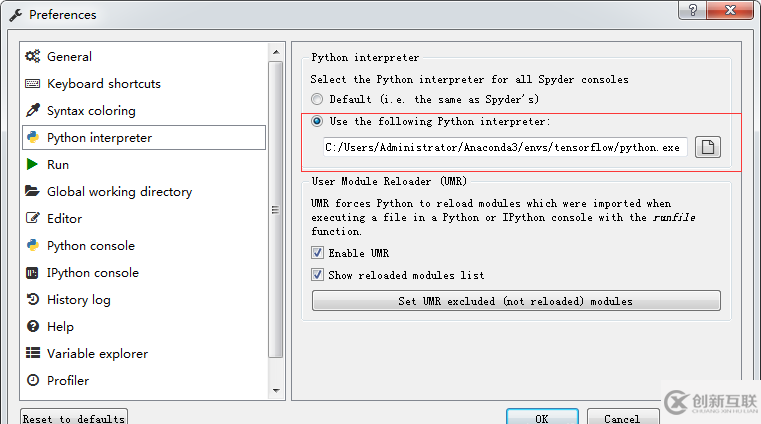Click the Cancel button

point(623,417)
